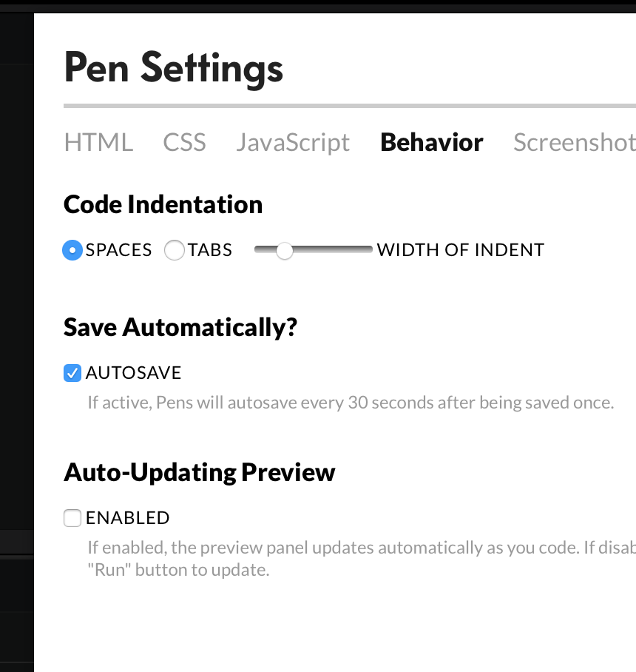Switch to the CSS tab
The height and width of the screenshot is (672, 636).
(x=184, y=142)
